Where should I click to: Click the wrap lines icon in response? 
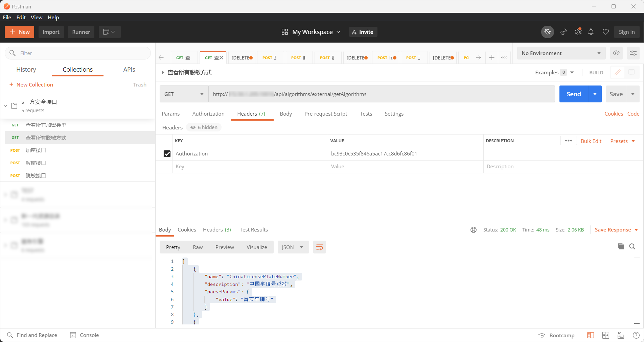click(x=319, y=247)
